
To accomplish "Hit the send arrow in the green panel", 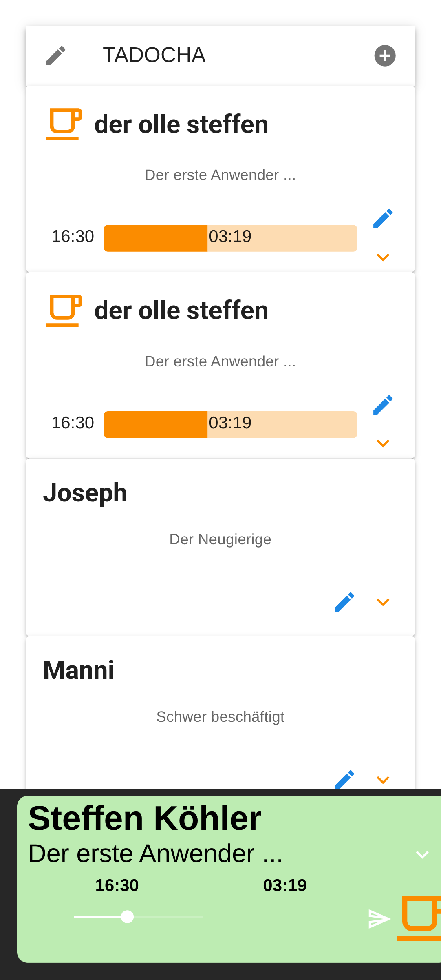I will tap(379, 919).
